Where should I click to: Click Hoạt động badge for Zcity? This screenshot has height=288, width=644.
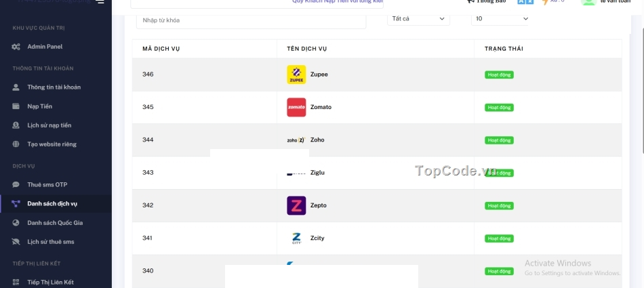coord(499,239)
